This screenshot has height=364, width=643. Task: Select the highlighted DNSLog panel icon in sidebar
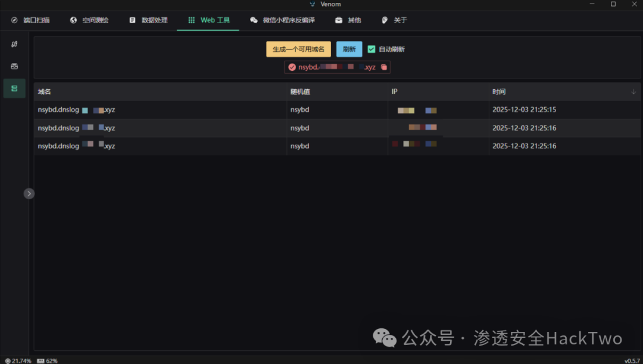tap(14, 88)
